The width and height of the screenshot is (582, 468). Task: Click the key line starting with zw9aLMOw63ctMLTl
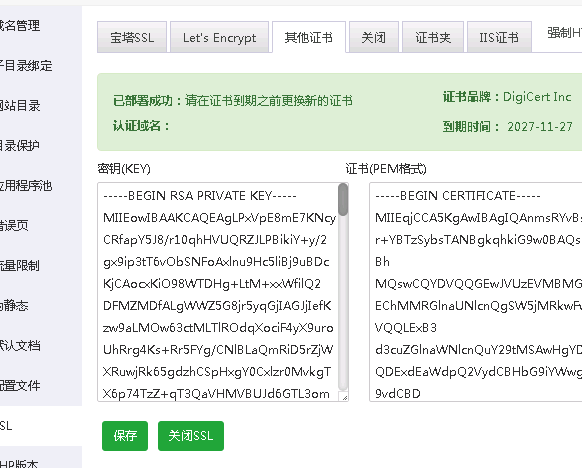point(218,328)
